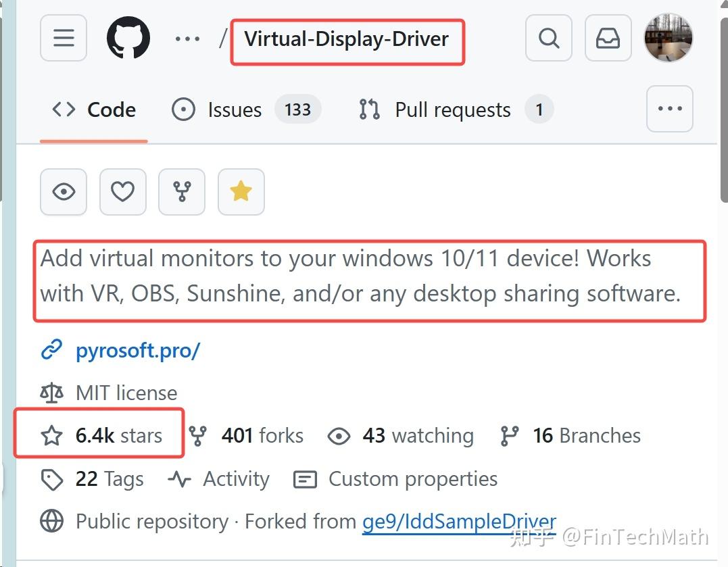This screenshot has width=728, height=567.
Task: Open the notifications inbox icon
Action: [608, 38]
